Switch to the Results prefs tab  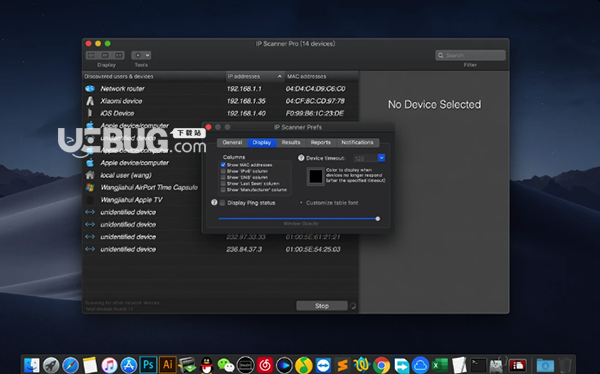tap(291, 142)
